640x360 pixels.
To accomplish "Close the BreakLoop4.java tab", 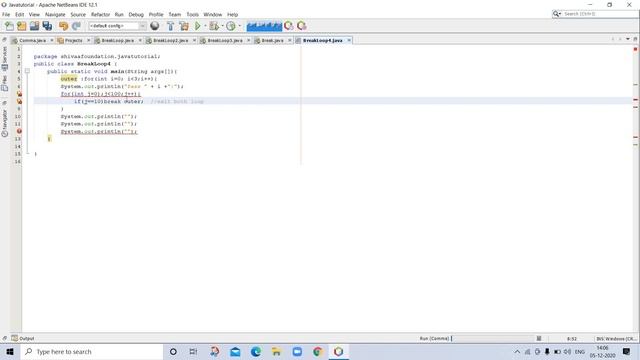I will (349, 40).
